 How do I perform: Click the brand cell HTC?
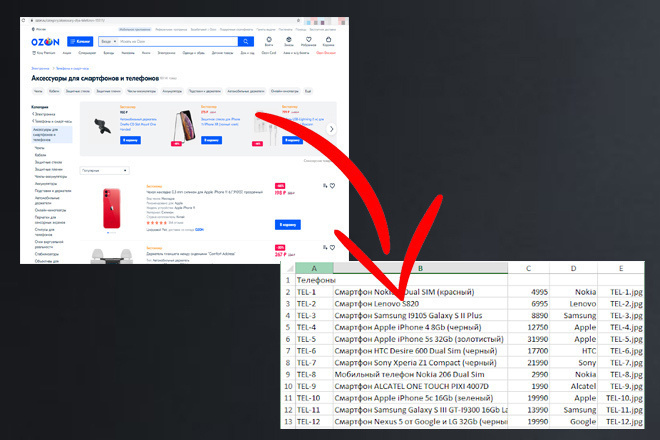point(573,351)
